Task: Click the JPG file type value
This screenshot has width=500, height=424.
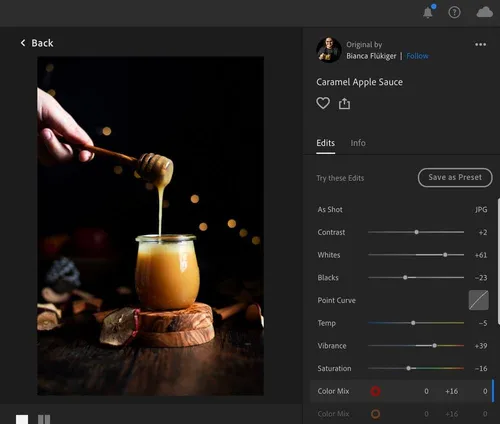Action: [481, 210]
